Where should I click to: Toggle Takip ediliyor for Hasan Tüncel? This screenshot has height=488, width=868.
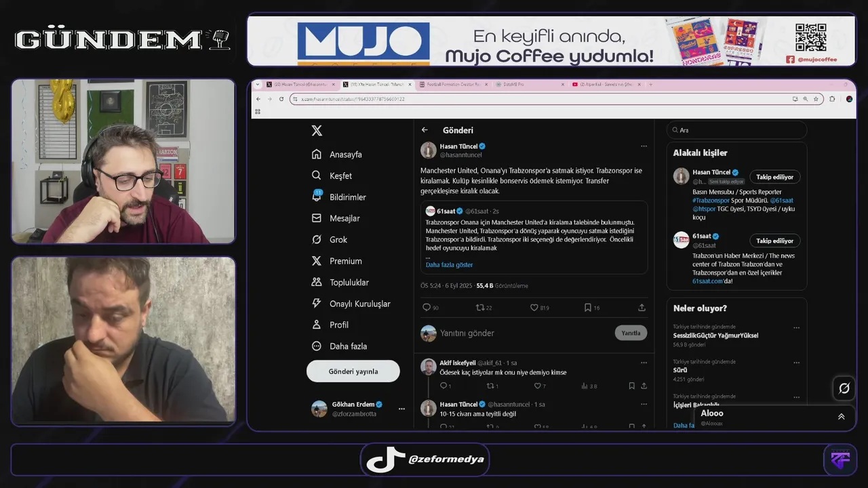point(774,177)
